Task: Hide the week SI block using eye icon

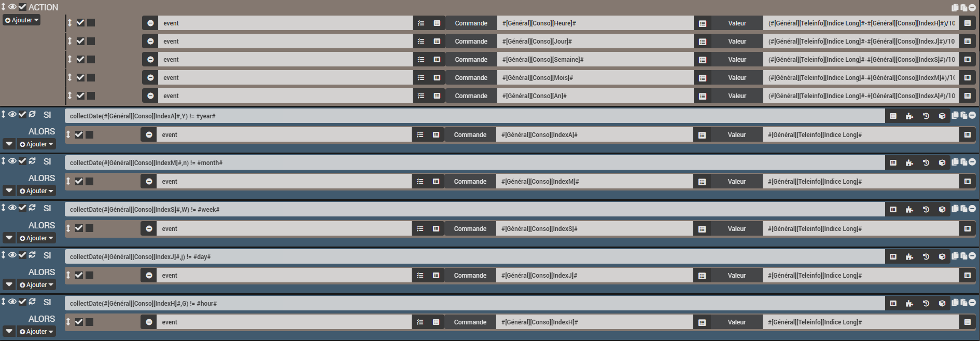Action: [12, 208]
